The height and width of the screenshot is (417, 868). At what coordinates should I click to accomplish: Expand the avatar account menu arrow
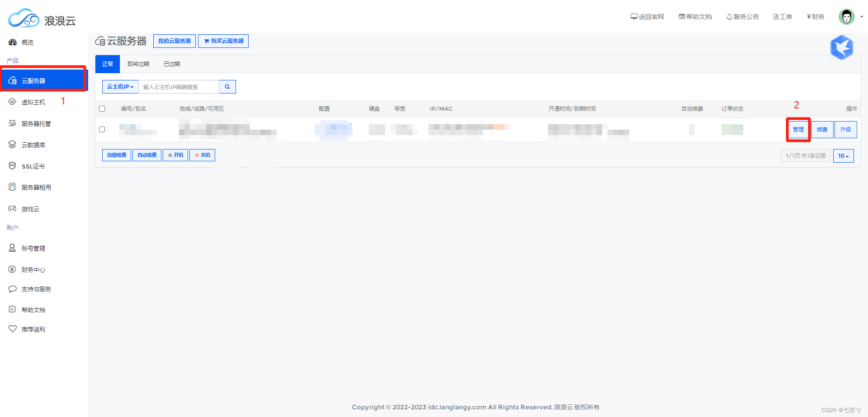862,17
